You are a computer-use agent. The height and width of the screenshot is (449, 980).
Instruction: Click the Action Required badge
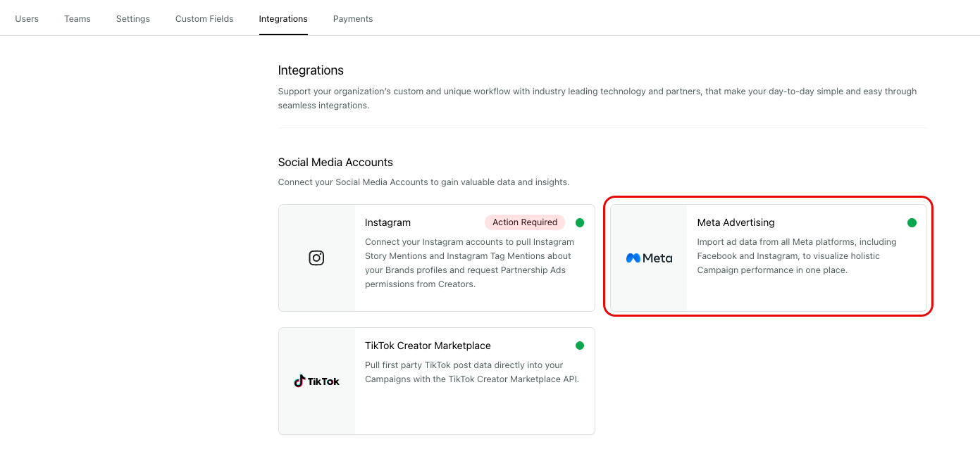(x=525, y=222)
